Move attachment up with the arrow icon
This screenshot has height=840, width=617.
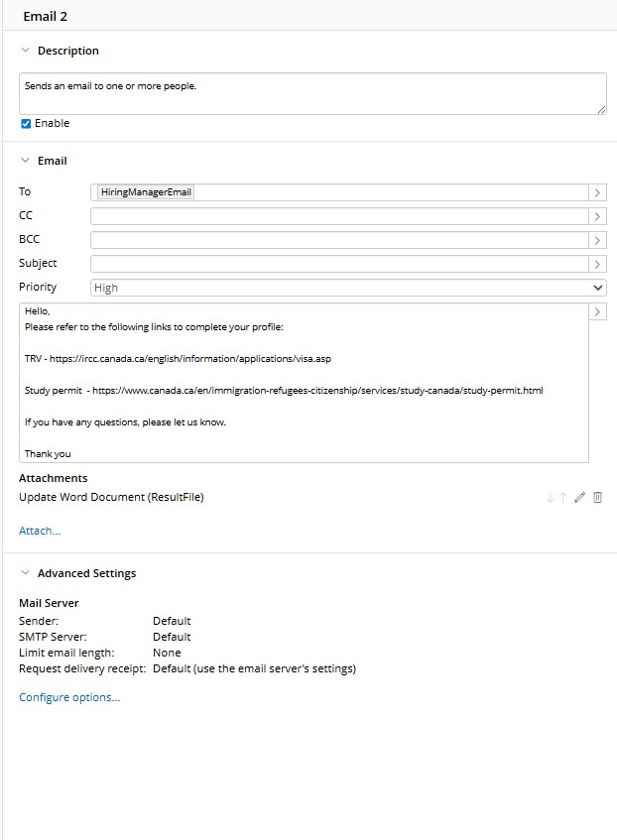[x=562, y=498]
